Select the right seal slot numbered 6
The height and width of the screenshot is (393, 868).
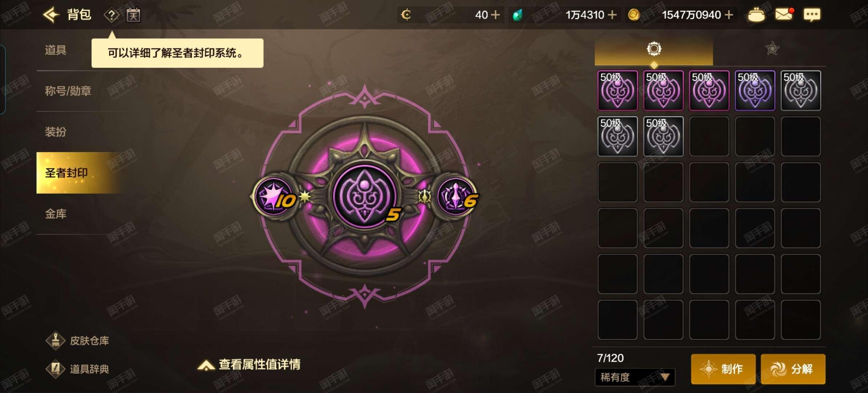coord(457,196)
